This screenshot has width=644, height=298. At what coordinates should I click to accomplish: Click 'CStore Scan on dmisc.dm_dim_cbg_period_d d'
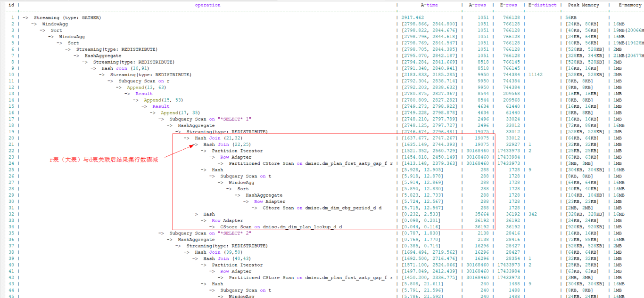[322, 208]
